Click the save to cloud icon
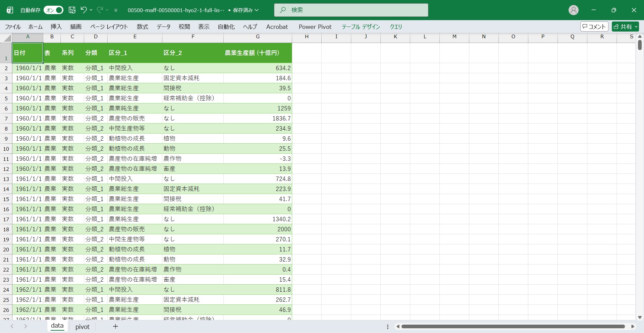644x333 pixels. [x=72, y=10]
